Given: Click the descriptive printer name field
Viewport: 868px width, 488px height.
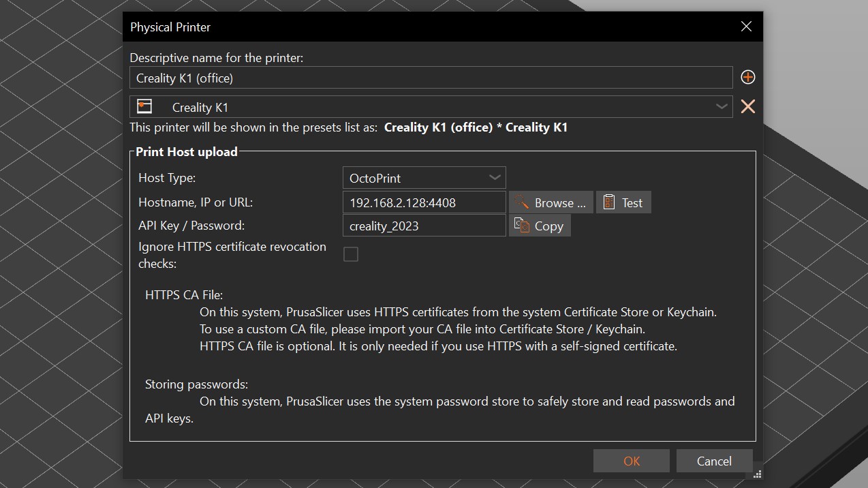Looking at the screenshot, I should click(431, 78).
